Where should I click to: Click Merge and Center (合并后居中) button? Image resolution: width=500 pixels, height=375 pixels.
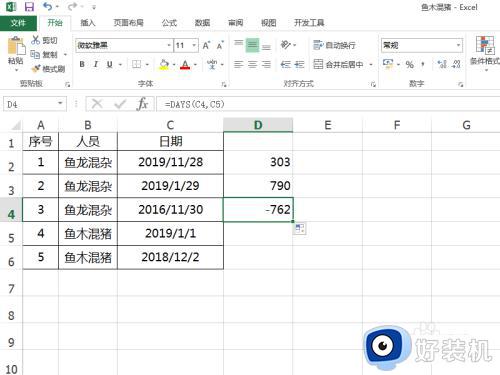click(x=339, y=64)
